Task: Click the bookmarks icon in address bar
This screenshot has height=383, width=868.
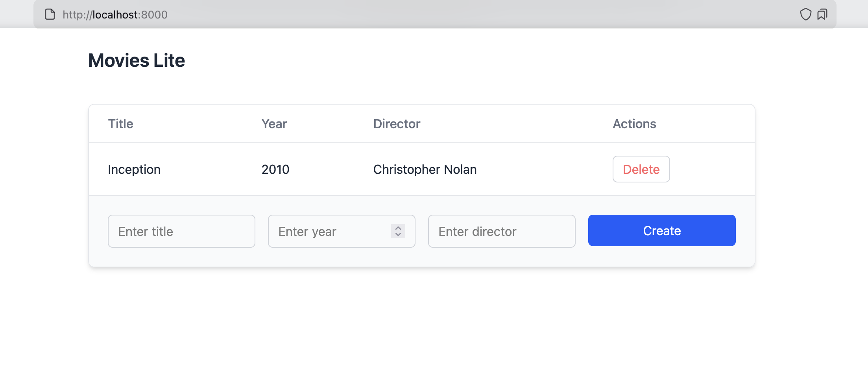Action: [x=822, y=15]
